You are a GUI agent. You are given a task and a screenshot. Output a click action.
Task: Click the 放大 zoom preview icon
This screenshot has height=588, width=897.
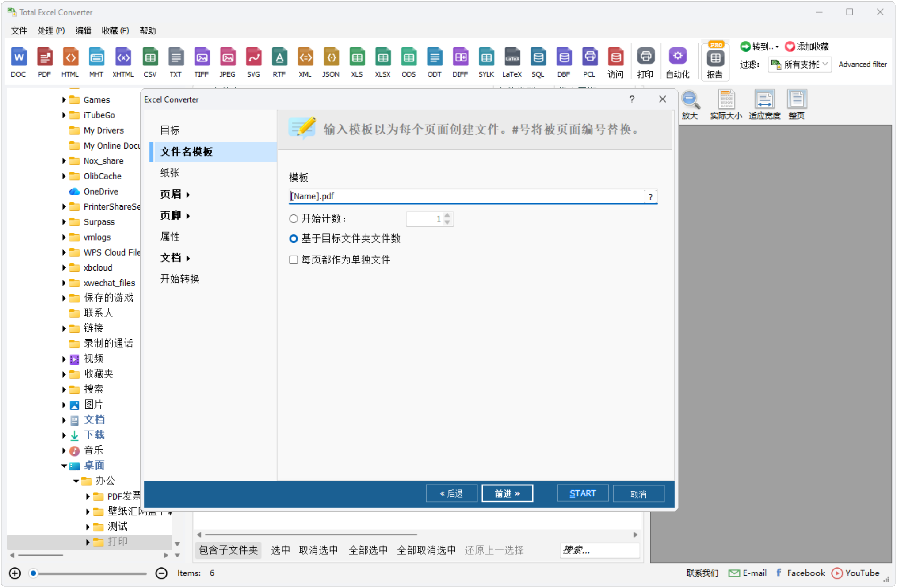(x=690, y=105)
